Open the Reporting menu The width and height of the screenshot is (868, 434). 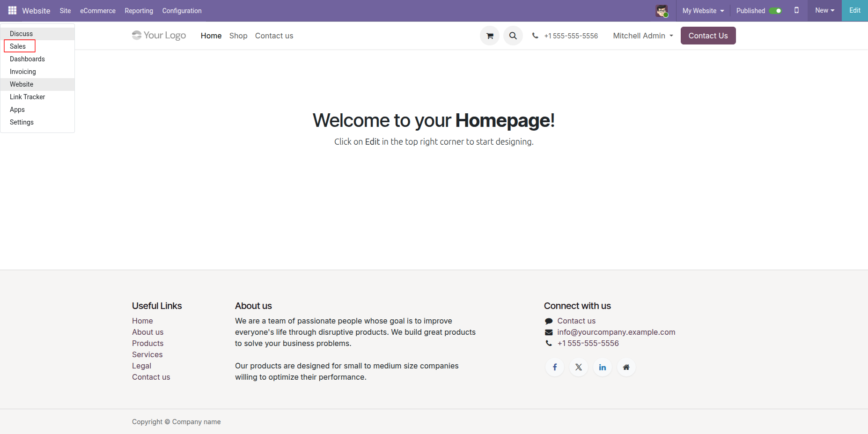(139, 11)
